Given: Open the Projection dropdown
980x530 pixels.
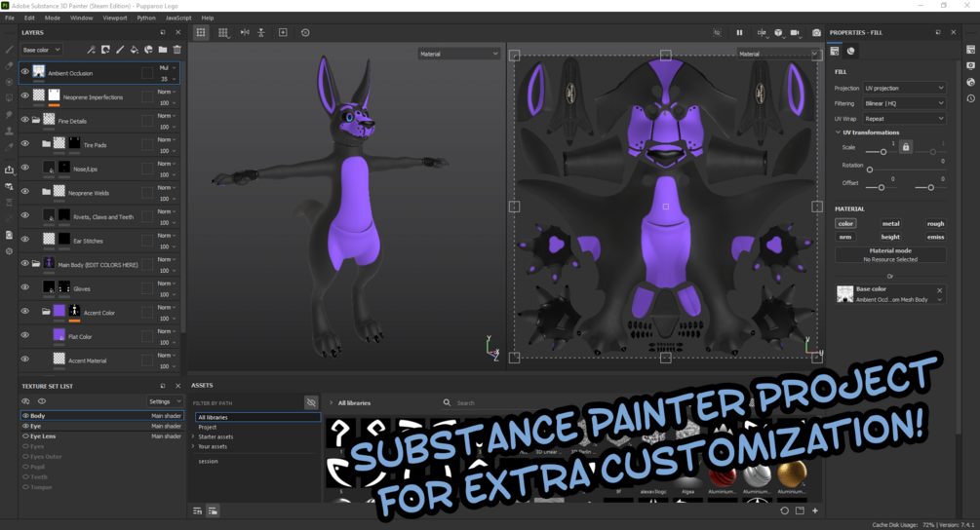Looking at the screenshot, I should 904,88.
